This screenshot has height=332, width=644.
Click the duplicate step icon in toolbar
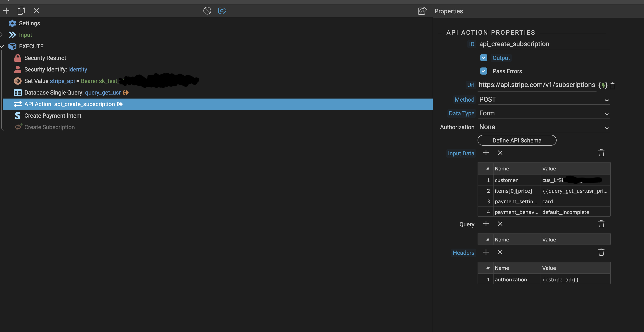[x=21, y=10]
